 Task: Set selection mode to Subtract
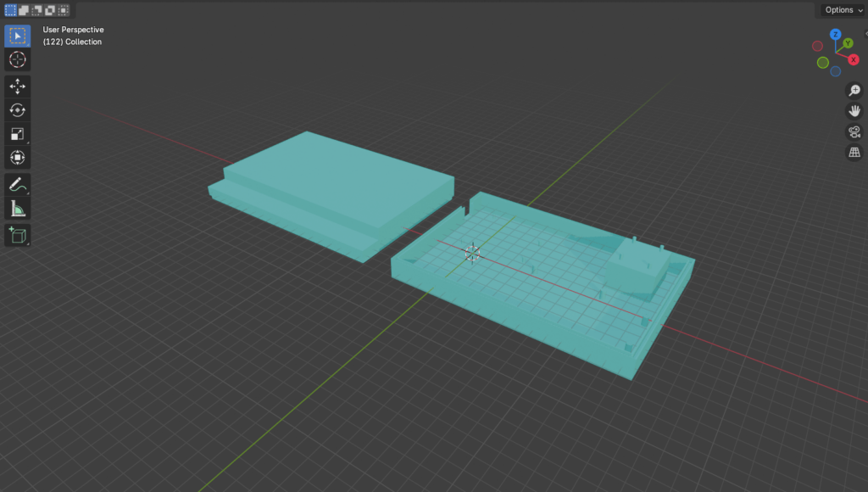coord(37,10)
